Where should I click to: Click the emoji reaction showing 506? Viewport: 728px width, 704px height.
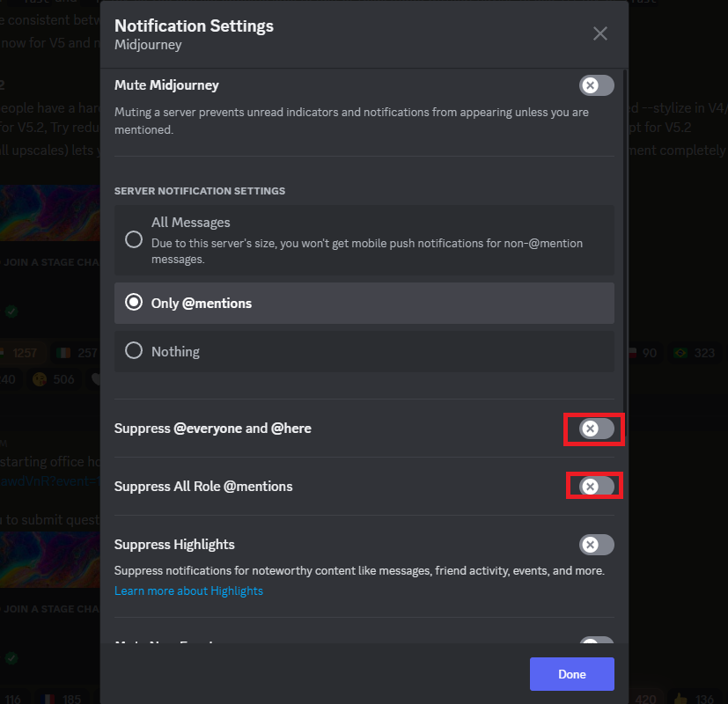coord(53,379)
